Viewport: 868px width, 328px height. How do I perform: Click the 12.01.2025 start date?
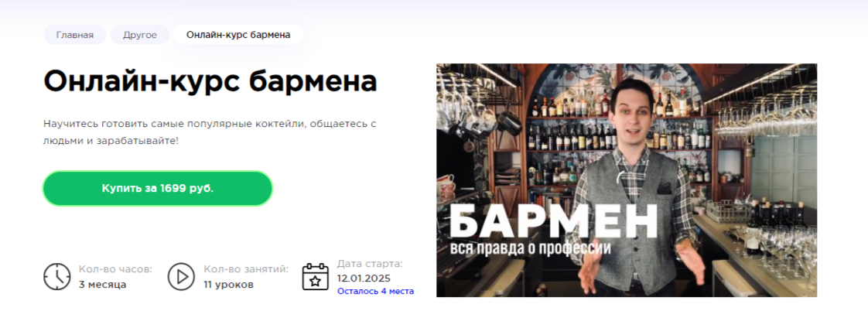click(364, 278)
